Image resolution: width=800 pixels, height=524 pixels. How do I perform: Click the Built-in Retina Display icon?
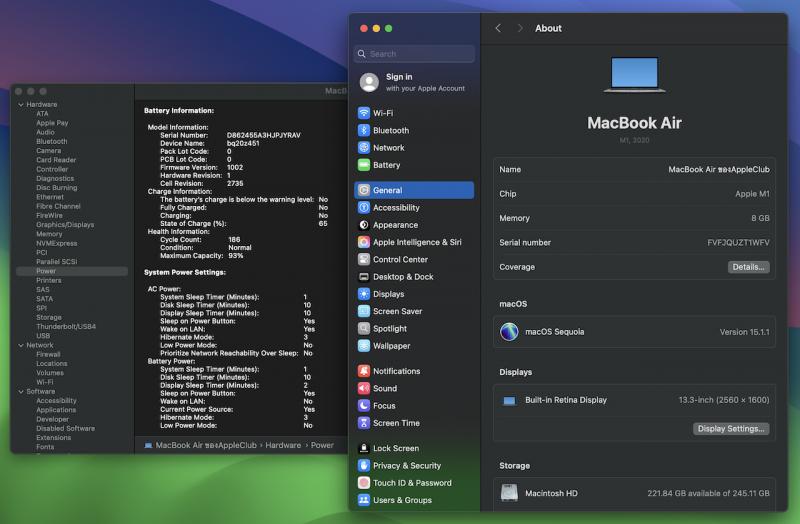pyautogui.click(x=509, y=401)
